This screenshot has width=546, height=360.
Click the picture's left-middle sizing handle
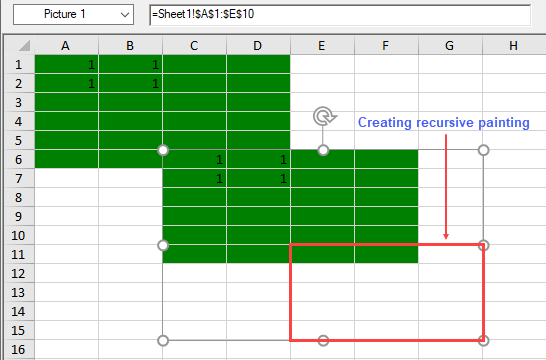(163, 245)
